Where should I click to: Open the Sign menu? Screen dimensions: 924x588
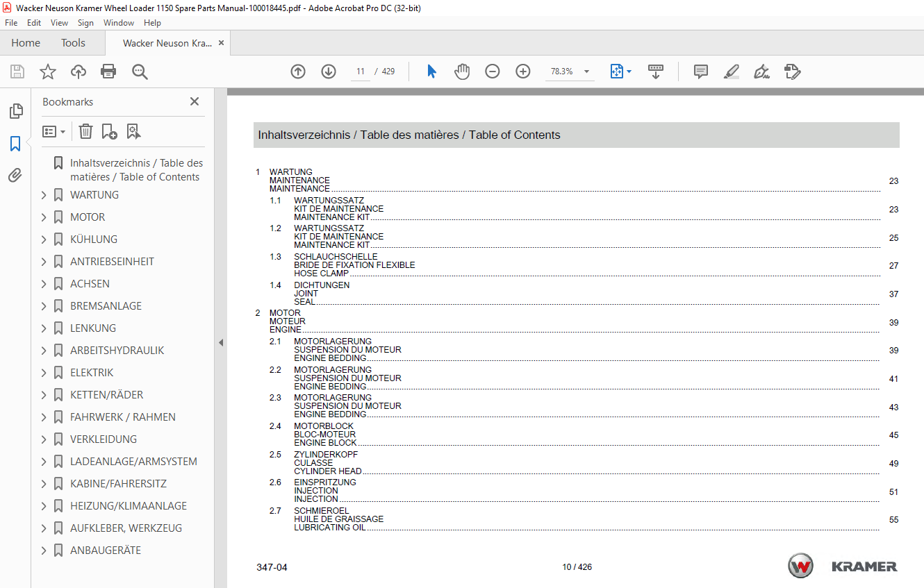tap(85, 23)
